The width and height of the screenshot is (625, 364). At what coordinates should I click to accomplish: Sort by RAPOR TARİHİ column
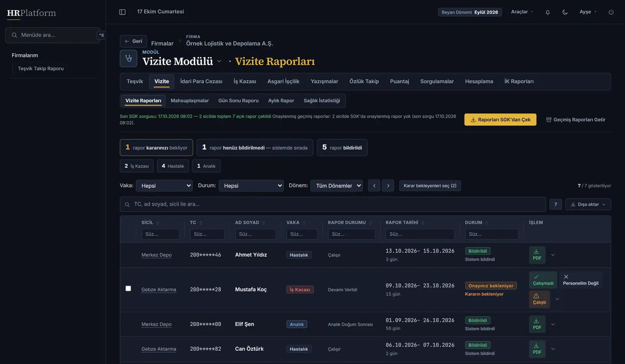(405, 223)
